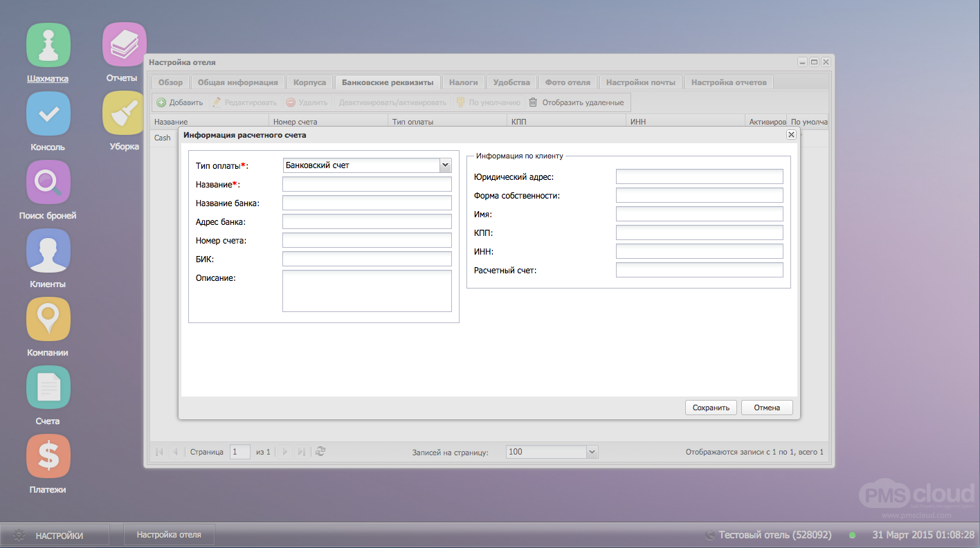Open the Отчеты books icon
The width and height of the screenshot is (980, 548).
[x=124, y=45]
